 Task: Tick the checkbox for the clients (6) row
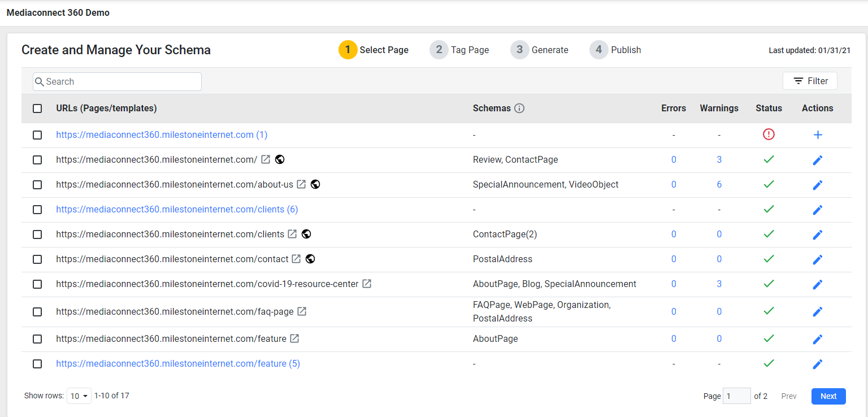coord(37,210)
